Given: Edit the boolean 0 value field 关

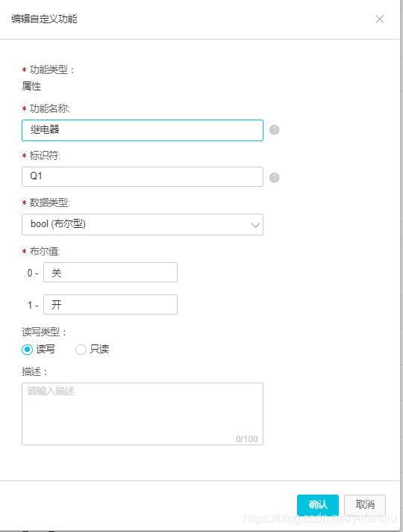Looking at the screenshot, I should point(110,273).
